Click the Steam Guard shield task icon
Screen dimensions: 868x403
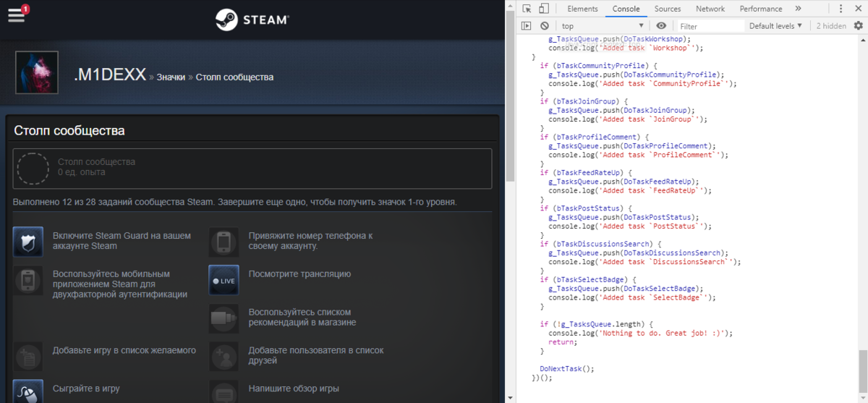28,242
